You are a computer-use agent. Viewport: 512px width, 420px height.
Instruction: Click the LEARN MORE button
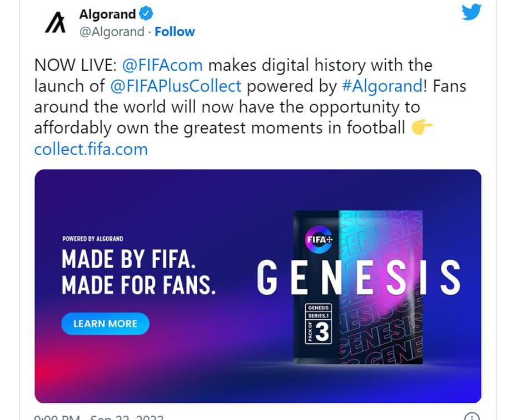click(x=105, y=324)
